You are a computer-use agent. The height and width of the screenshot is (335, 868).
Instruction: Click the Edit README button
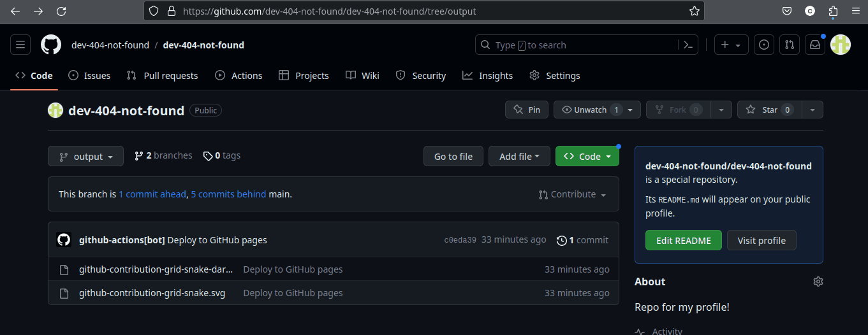coord(684,241)
